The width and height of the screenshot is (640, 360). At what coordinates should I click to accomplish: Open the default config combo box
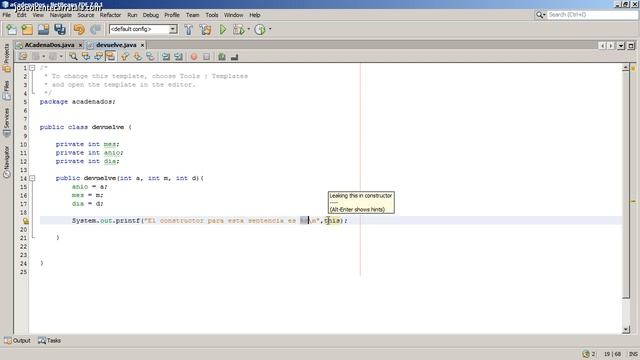[143, 29]
